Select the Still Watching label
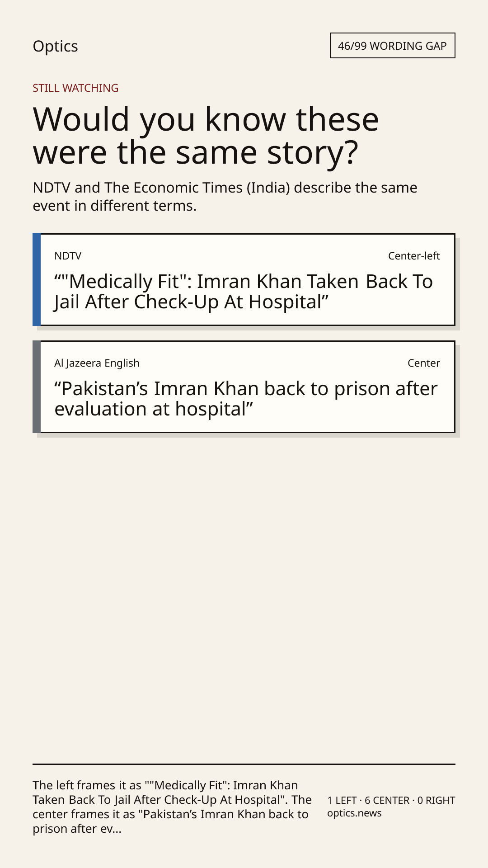The image size is (488, 868). [x=75, y=88]
